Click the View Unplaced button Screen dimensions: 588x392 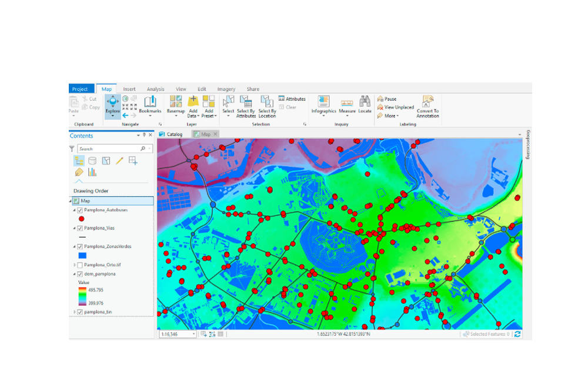399,107
